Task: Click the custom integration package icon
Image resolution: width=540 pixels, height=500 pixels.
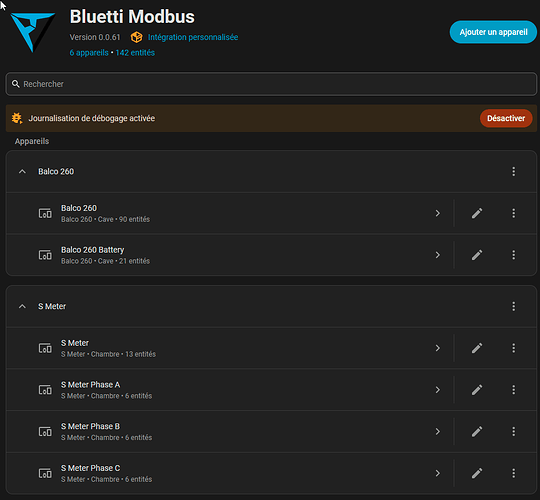Action: [136, 37]
